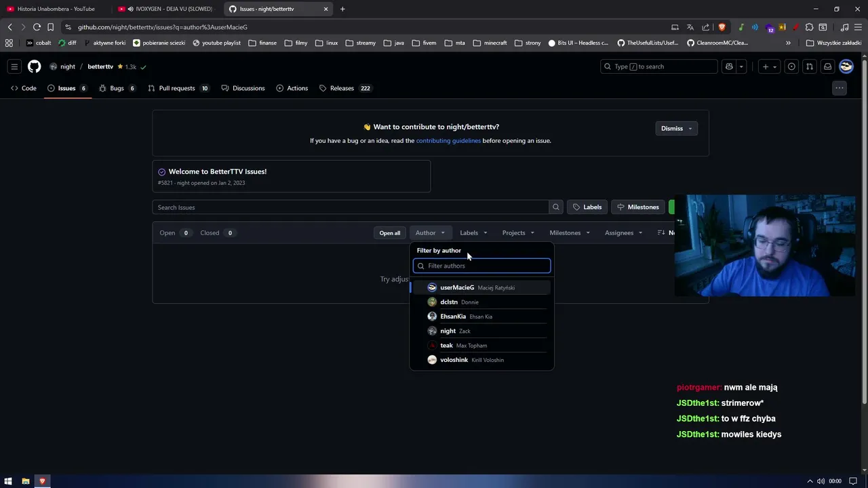Select author teak Max Topham

tap(481, 346)
